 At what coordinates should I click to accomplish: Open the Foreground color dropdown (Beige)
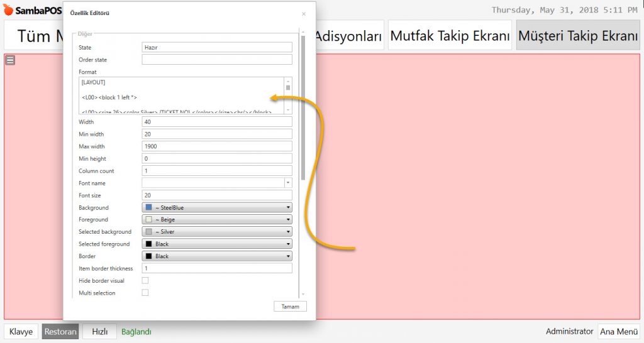point(217,220)
